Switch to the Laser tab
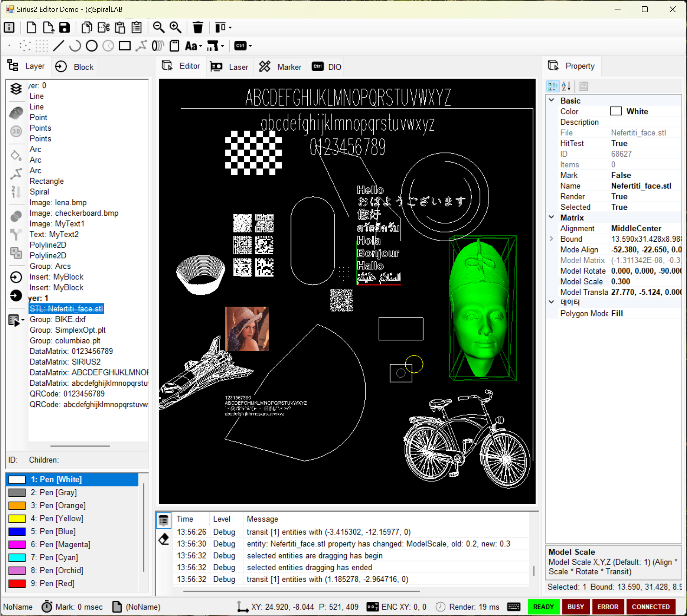687x616 pixels. 230,67
